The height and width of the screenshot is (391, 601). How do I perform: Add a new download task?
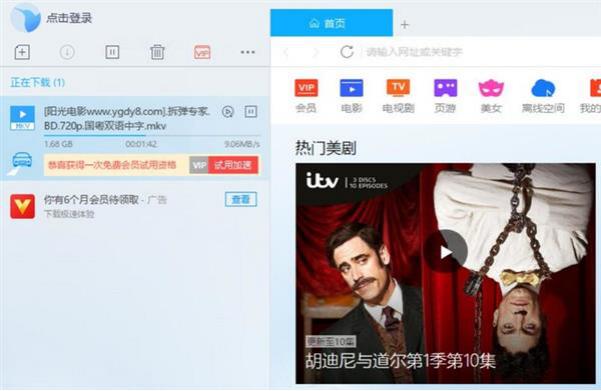pyautogui.click(x=22, y=52)
